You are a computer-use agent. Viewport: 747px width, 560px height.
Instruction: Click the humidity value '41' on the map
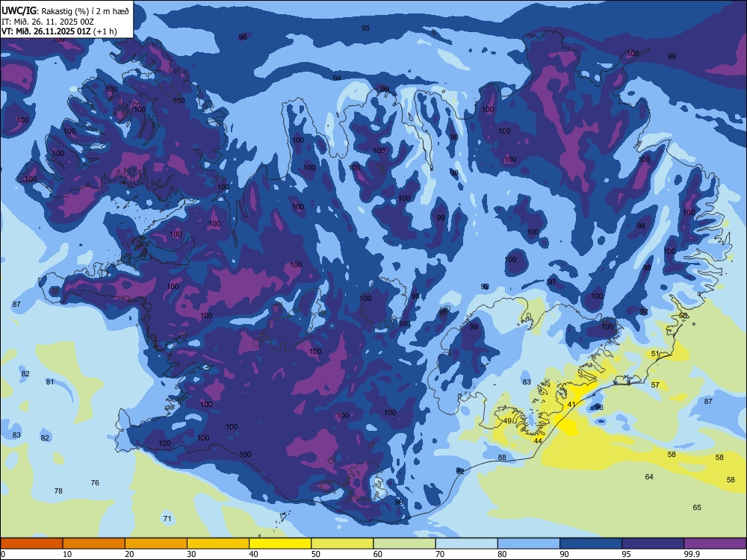(571, 404)
